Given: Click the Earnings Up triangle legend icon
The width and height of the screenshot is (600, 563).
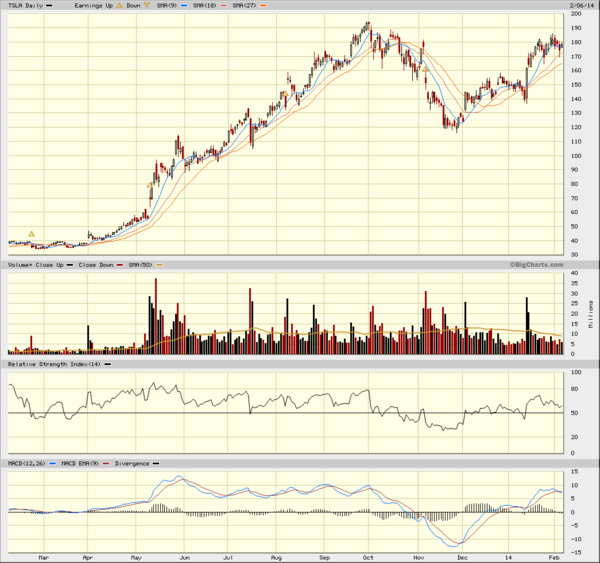Looking at the screenshot, I should click(119, 5).
